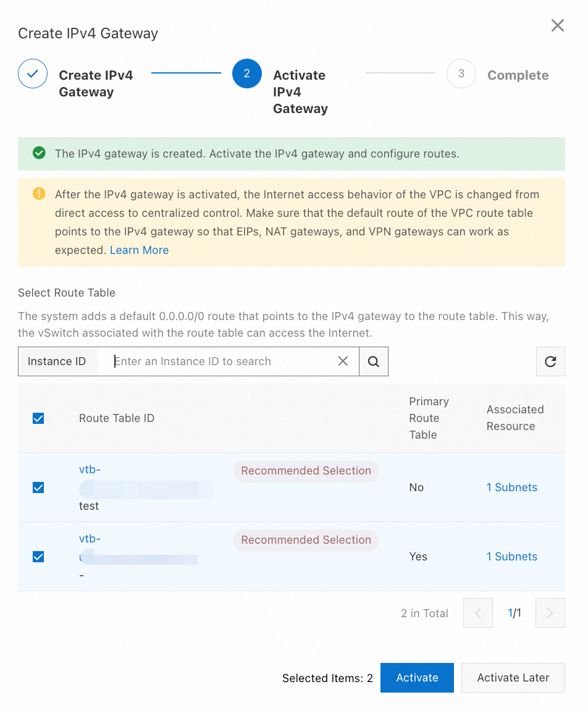Click the previous page arrow
Viewport: 588px width, 713px height.
[x=477, y=613]
